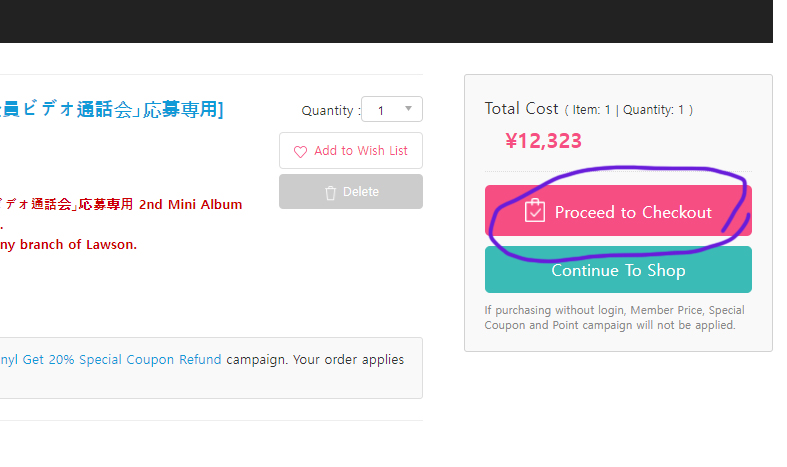Click the trash can icon on Delete
Screen dimensions: 787x467
coord(331,192)
